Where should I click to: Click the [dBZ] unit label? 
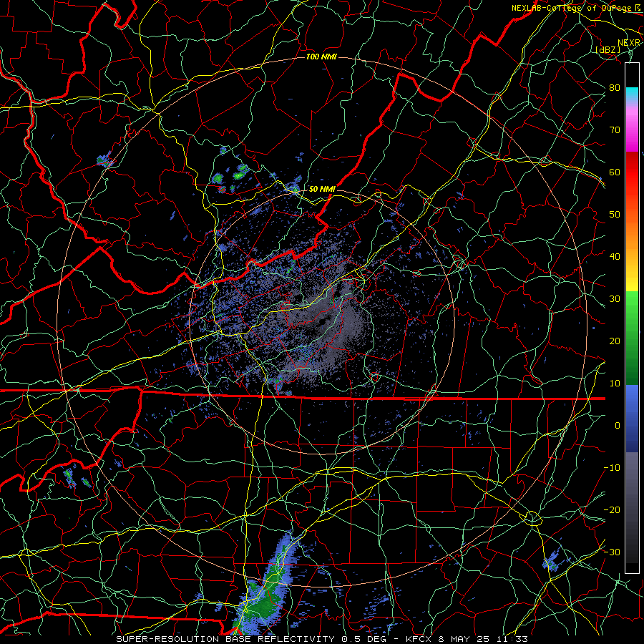tap(608, 49)
